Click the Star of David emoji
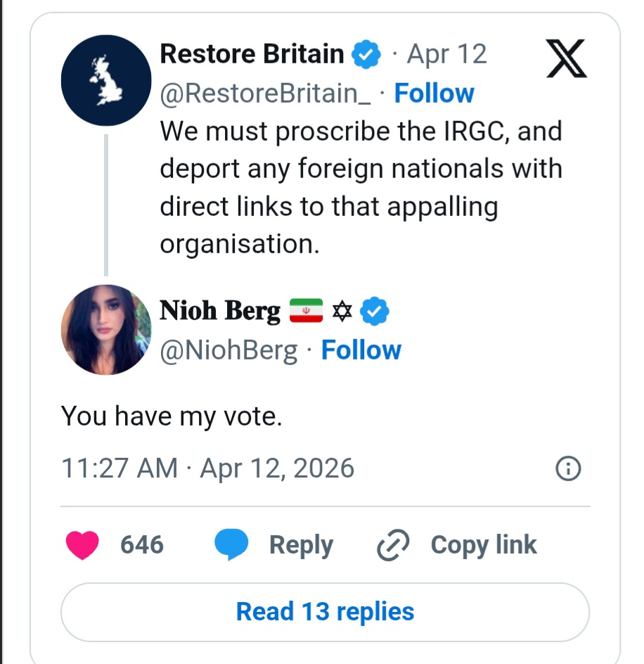This screenshot has width=644, height=664. 342,310
